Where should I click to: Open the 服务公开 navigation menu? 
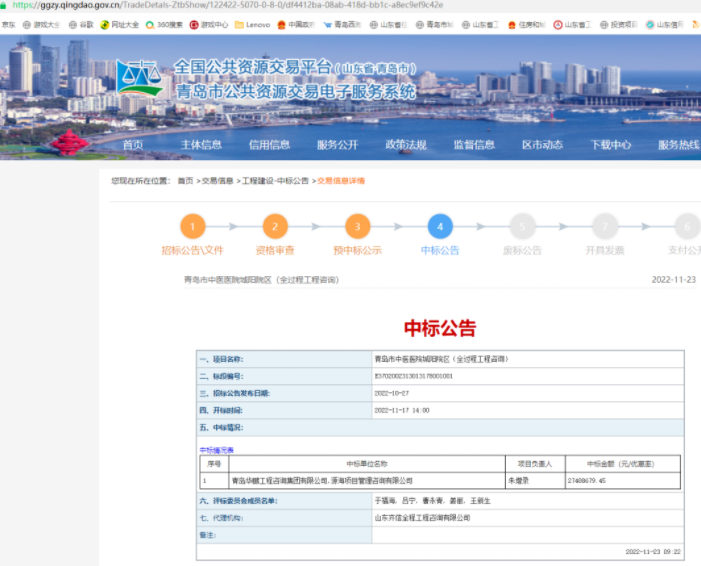tap(337, 145)
